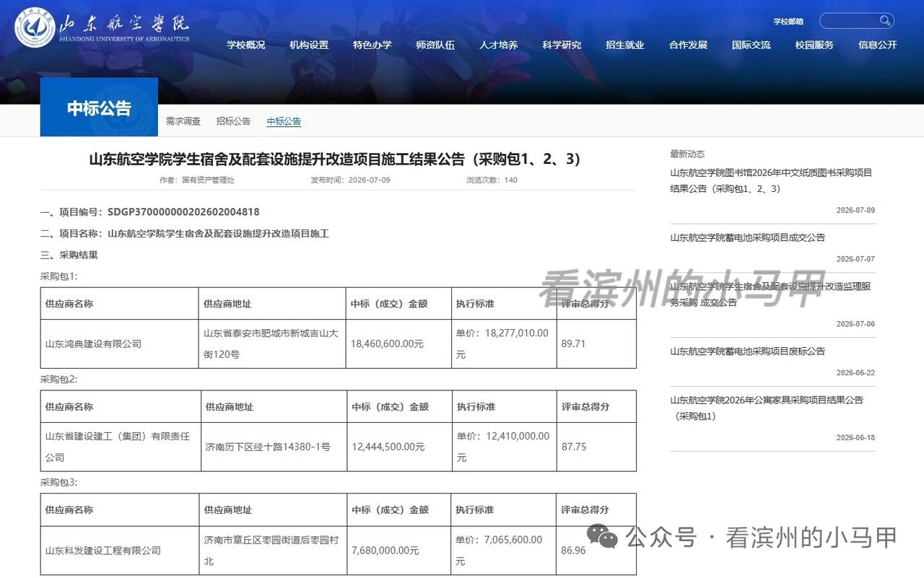Open the 合作发展 menu

(688, 45)
